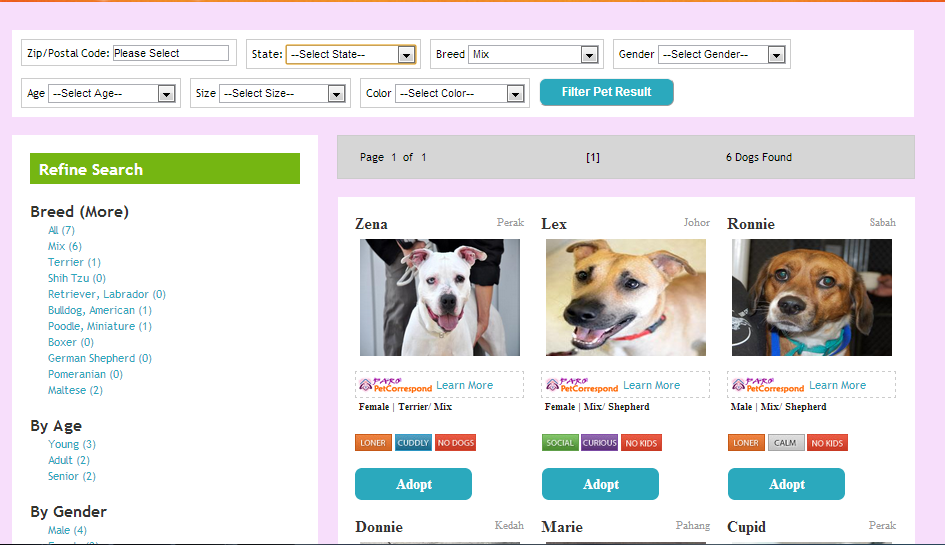The height and width of the screenshot is (545, 945).
Task: Click Zena's LONER trait badge
Action: (x=373, y=443)
